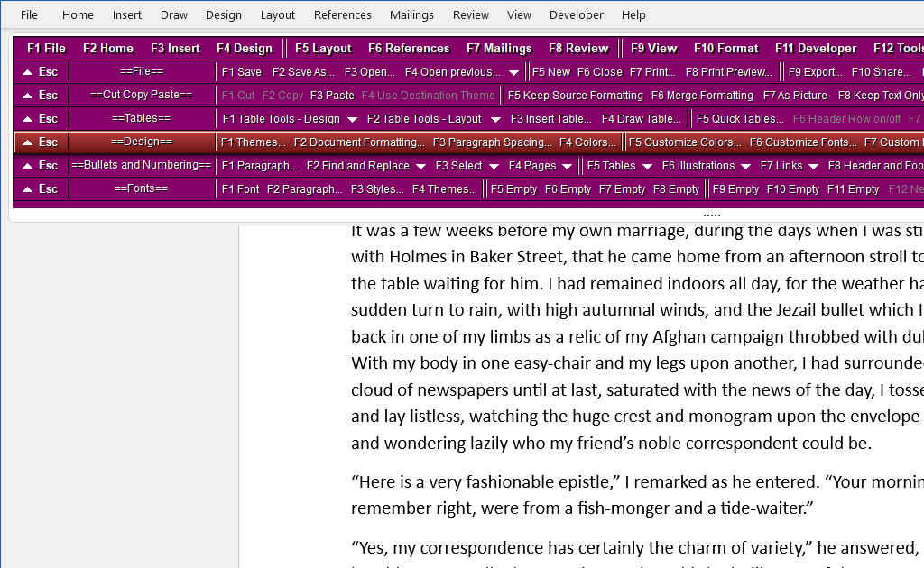The image size is (924, 568).
Task: Open the File menu
Action: click(x=29, y=14)
